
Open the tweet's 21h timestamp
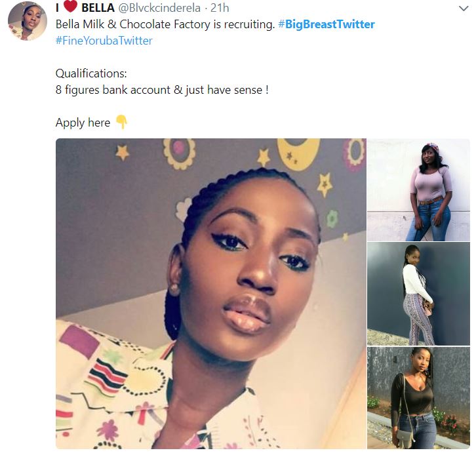tap(220, 9)
